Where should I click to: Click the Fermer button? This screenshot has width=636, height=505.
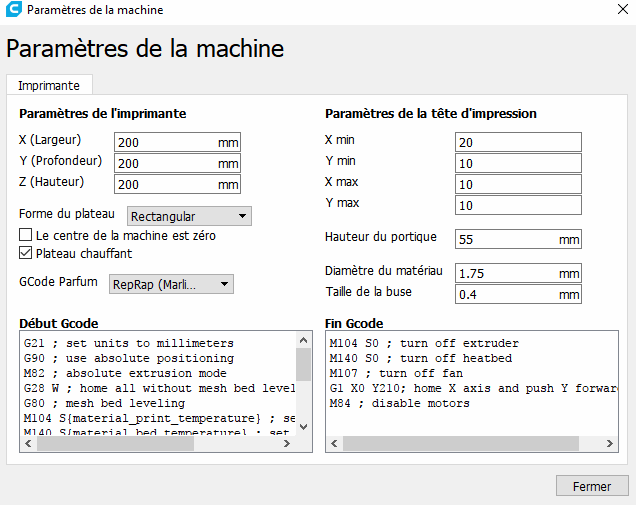pos(592,486)
